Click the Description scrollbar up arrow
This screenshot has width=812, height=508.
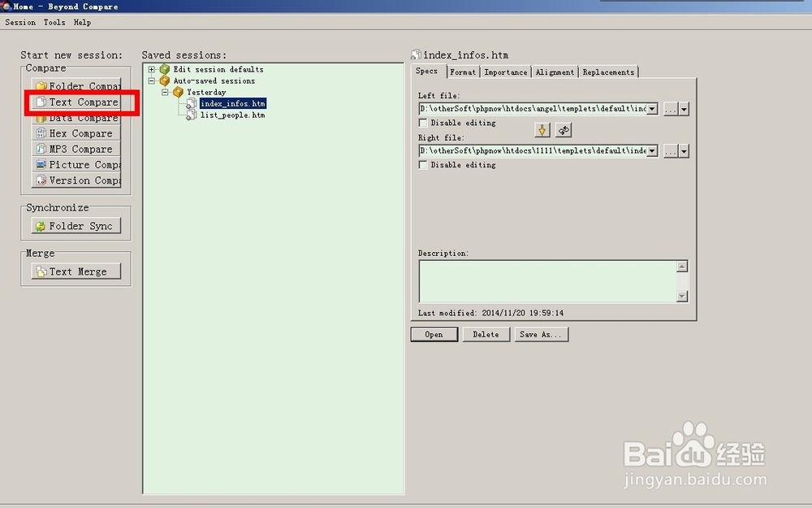(682, 267)
